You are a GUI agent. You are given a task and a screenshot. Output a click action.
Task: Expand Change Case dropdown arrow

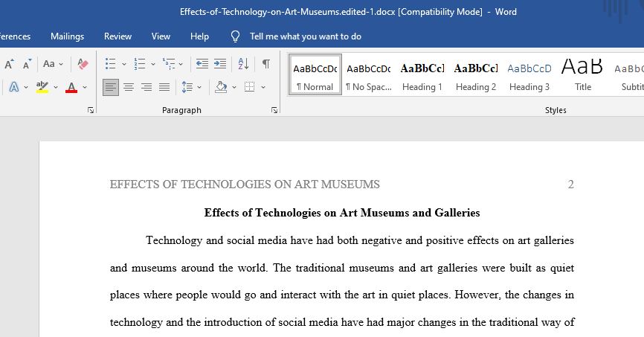[61, 64]
